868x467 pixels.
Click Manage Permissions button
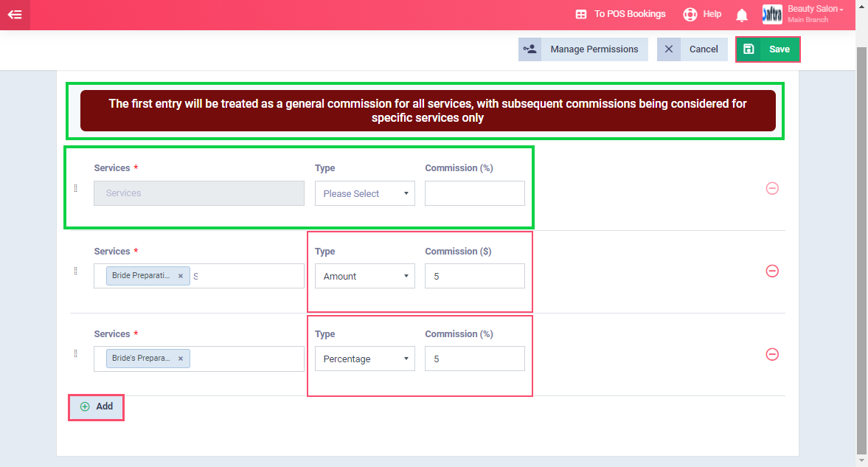[x=583, y=49]
